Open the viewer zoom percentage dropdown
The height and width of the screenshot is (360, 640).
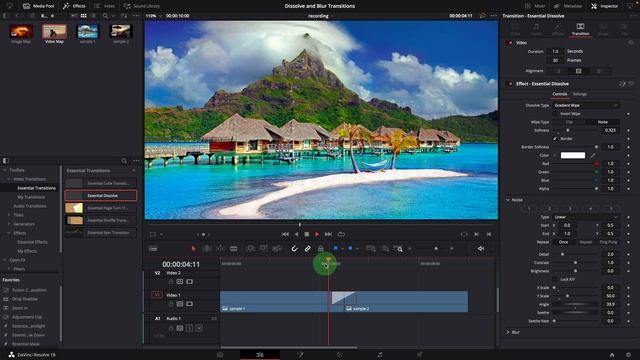coord(154,16)
